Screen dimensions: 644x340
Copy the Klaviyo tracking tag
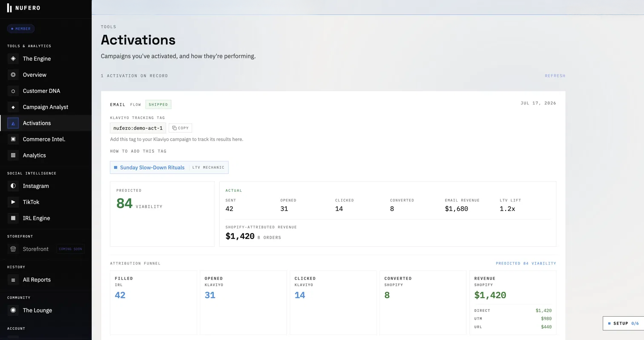click(x=180, y=128)
